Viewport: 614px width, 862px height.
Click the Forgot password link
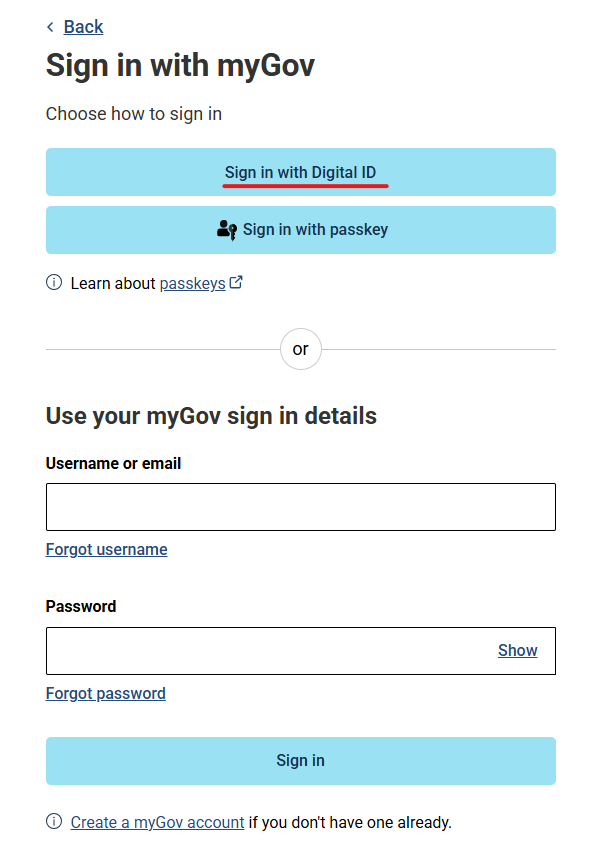pyautogui.click(x=105, y=693)
